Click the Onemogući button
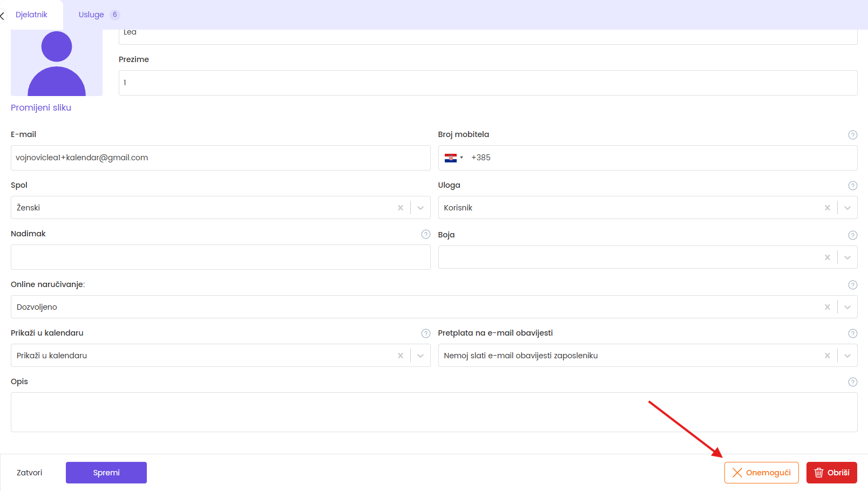The image size is (868, 491). [x=761, y=473]
